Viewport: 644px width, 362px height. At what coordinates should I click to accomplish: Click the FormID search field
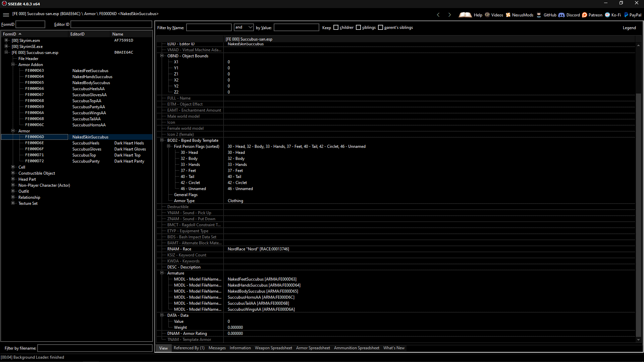(x=30, y=24)
